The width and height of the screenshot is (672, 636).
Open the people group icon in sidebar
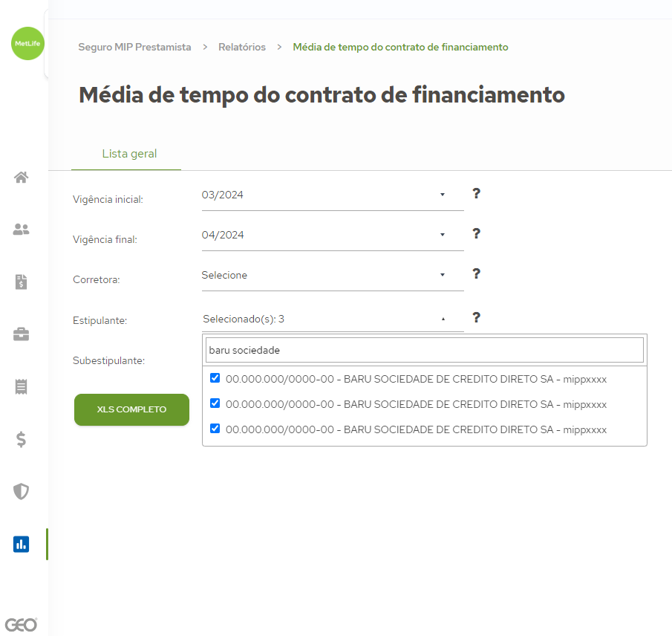[x=21, y=230]
